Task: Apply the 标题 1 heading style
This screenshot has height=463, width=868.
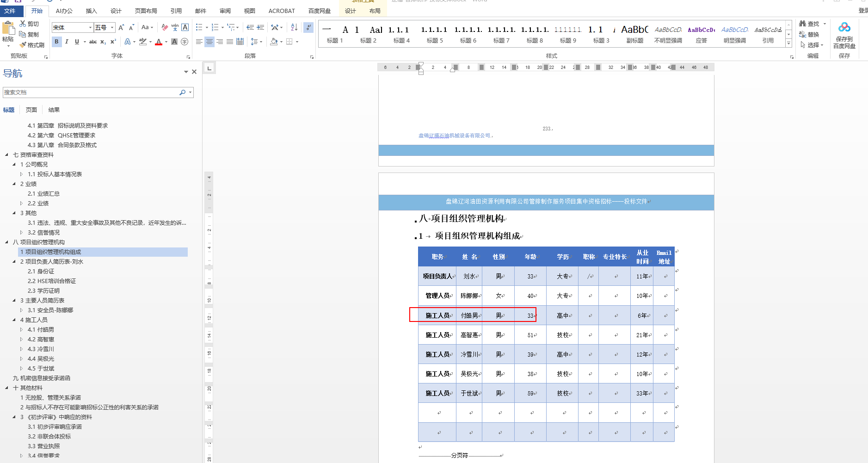Action: tap(335, 34)
